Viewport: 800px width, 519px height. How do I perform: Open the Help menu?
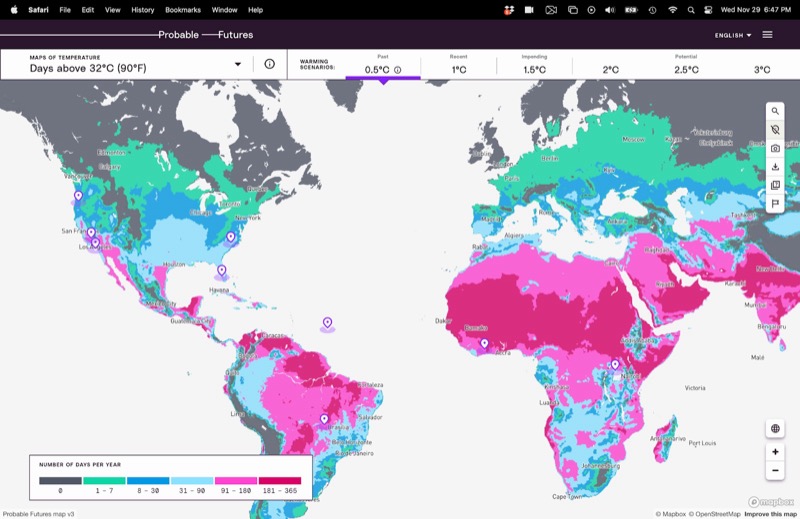[x=255, y=10]
